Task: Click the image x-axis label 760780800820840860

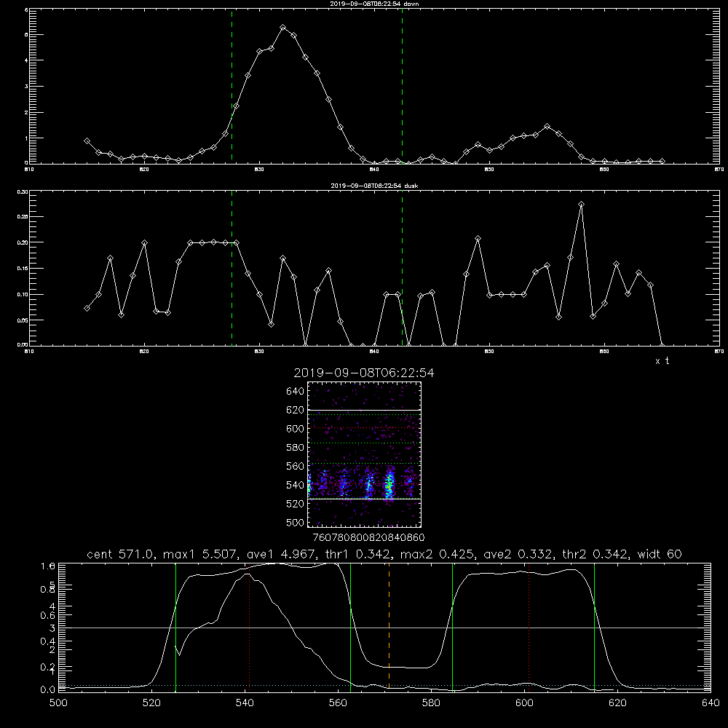Action: [368, 537]
